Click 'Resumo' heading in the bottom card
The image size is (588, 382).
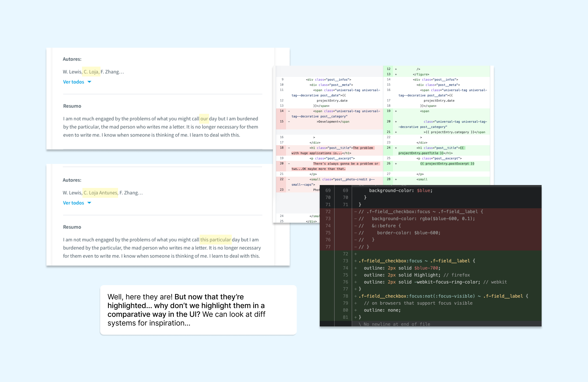point(72,227)
